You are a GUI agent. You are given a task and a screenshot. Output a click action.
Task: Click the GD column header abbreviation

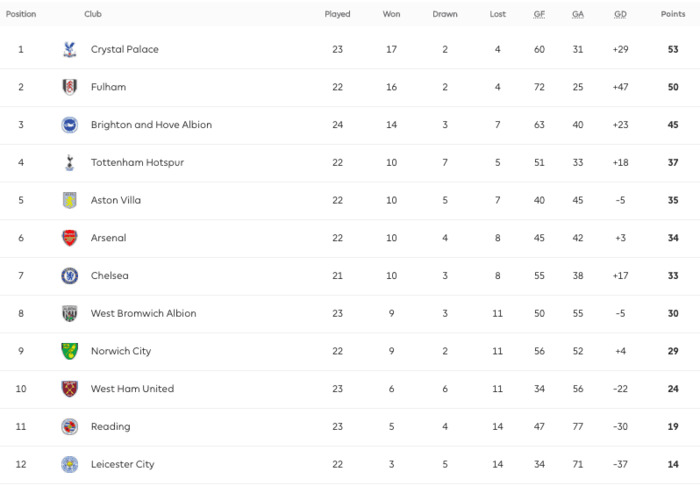620,14
